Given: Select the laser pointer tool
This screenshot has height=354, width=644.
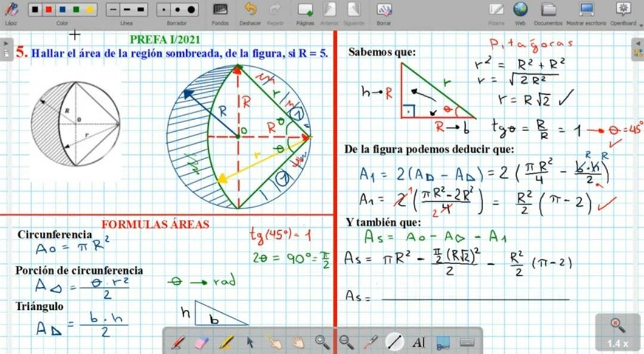Looking at the screenshot, I should (370, 342).
